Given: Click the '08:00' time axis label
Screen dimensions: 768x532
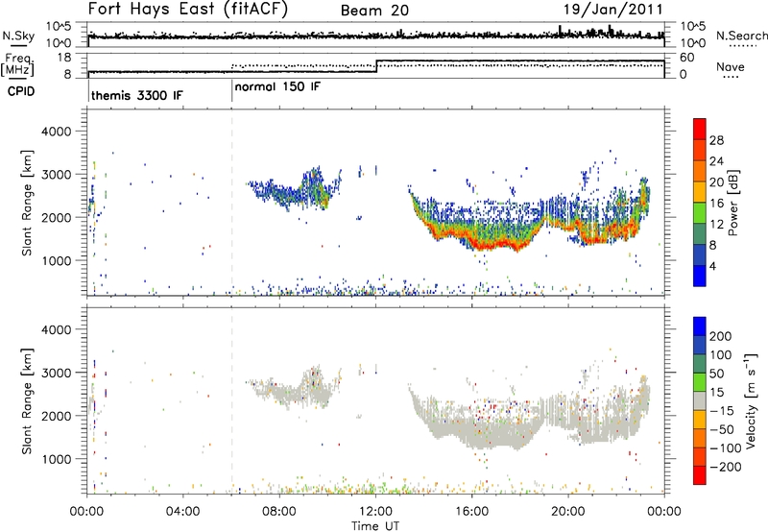Looking at the screenshot, I should click(279, 512).
